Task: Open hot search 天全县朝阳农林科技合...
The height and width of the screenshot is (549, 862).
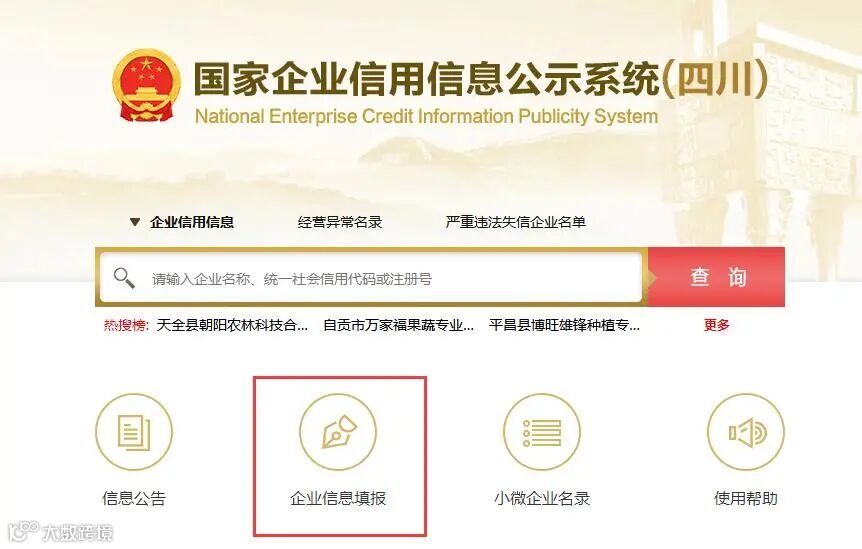Action: pos(233,325)
